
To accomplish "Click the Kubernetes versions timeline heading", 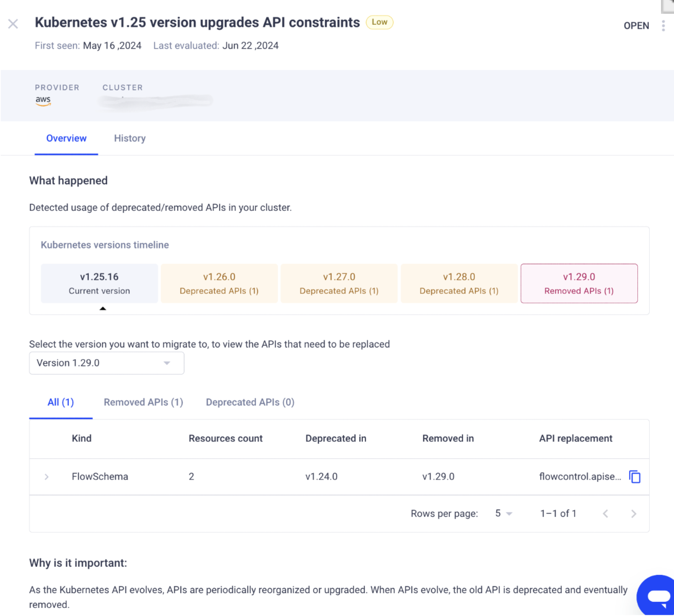I will coord(105,245).
